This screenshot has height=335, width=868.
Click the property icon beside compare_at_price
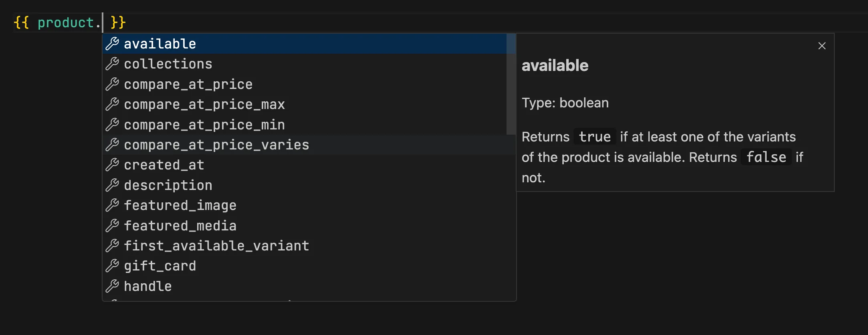pos(112,84)
